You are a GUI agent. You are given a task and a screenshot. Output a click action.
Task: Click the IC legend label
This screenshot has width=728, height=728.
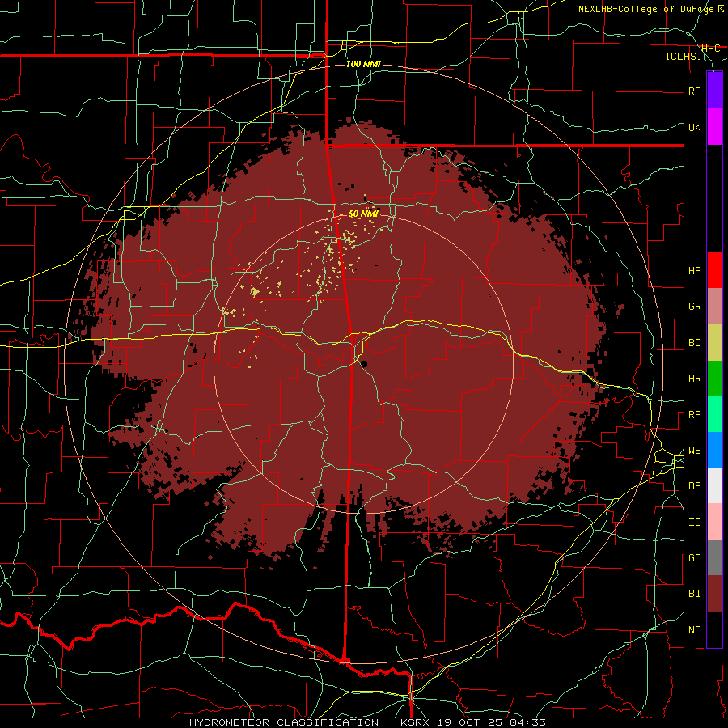(x=694, y=523)
